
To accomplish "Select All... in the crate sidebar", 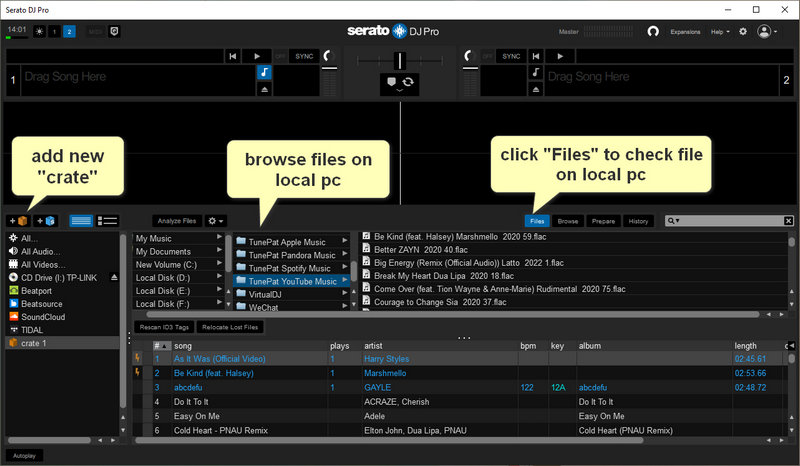I will [x=63, y=238].
